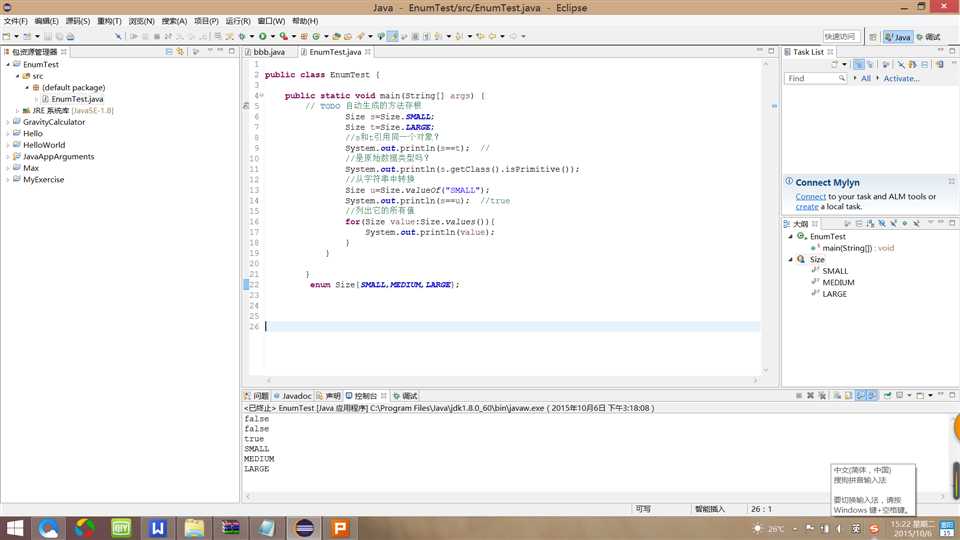Viewport: 960px width, 540px height.
Task: Switch to 声明 declaration tab
Action: pyautogui.click(x=329, y=396)
